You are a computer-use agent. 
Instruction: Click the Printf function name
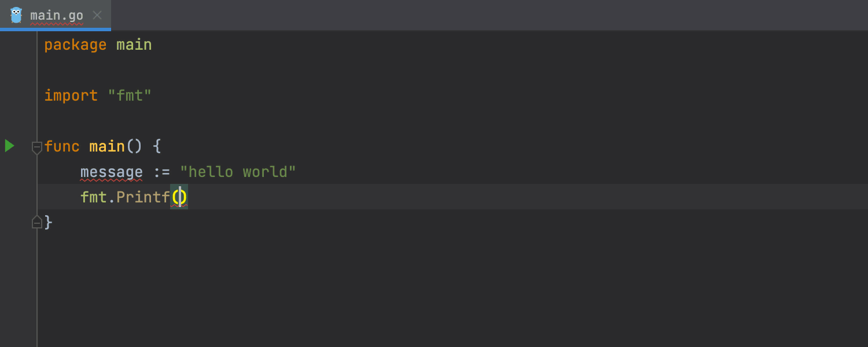143,197
